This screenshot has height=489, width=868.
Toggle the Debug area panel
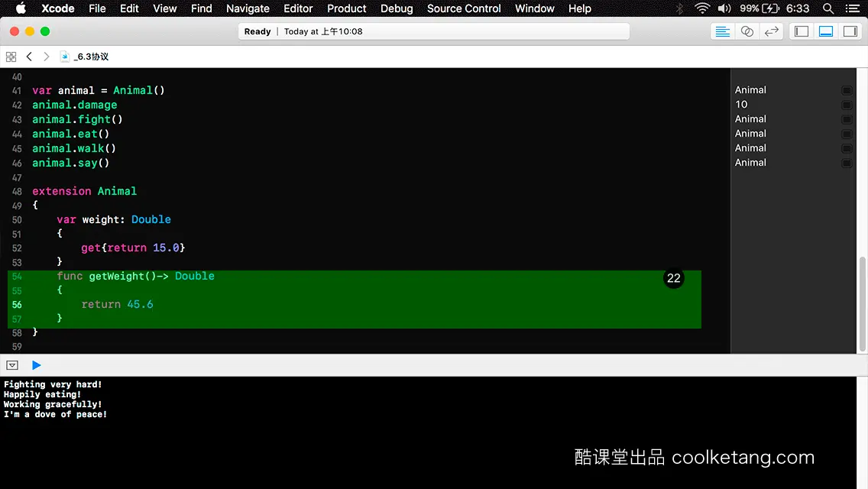pyautogui.click(x=826, y=31)
